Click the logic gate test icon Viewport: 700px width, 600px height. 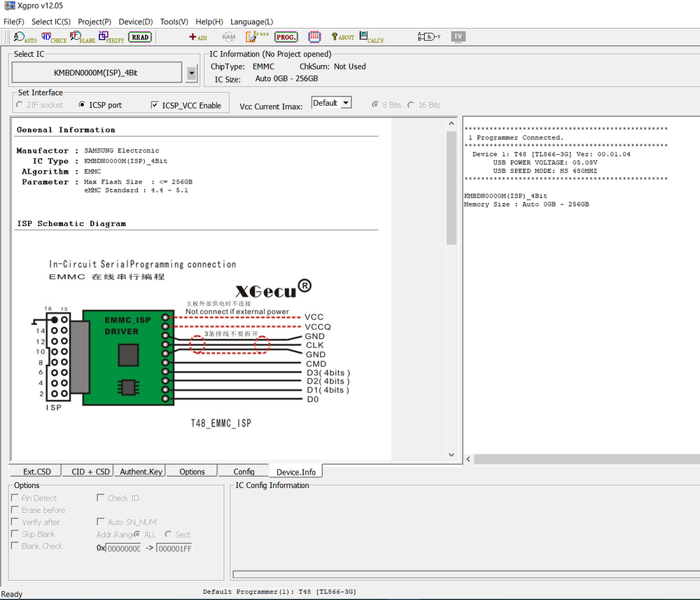tap(428, 36)
